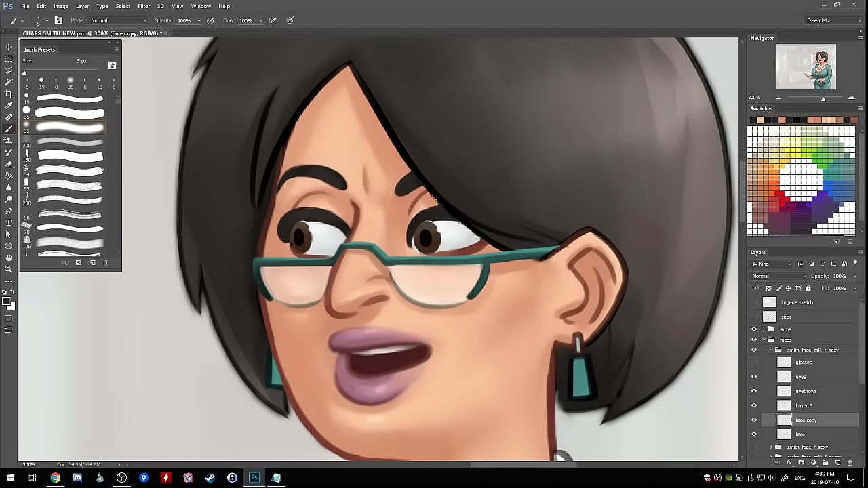Viewport: 868px width, 488px height.
Task: Expand the arms layer group
Action: pyautogui.click(x=764, y=329)
